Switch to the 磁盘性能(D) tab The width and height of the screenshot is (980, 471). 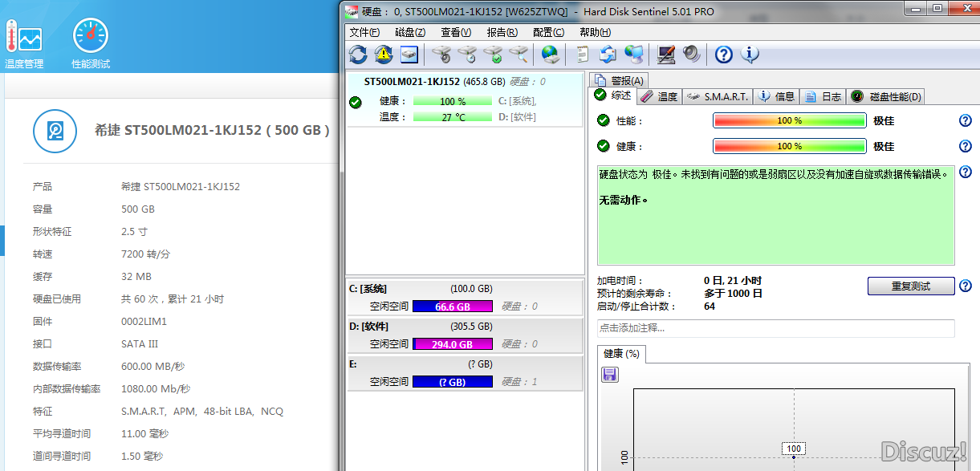887,96
